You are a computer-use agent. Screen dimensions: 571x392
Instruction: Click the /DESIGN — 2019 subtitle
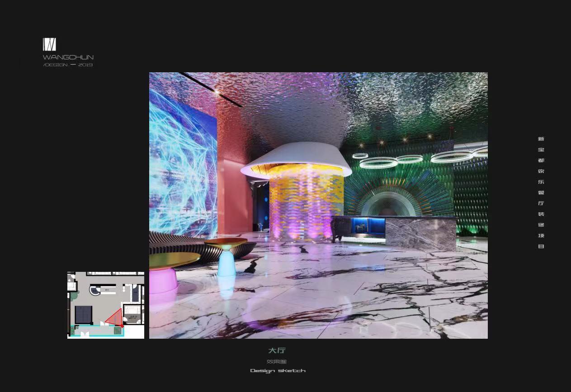click(68, 65)
